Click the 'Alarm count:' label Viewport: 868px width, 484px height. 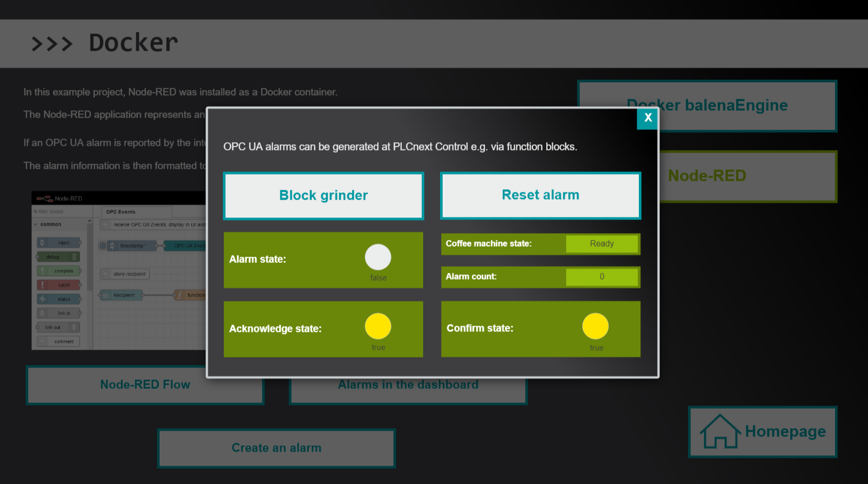[471, 276]
